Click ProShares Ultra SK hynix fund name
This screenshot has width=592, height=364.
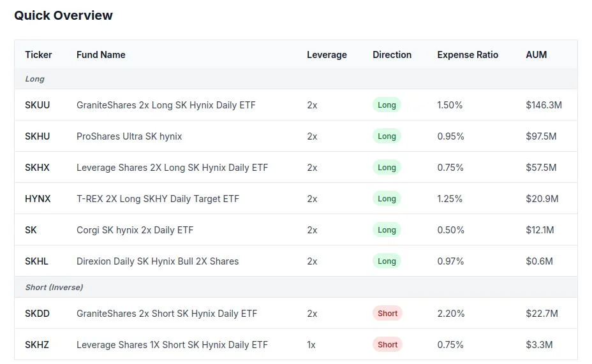tap(129, 136)
